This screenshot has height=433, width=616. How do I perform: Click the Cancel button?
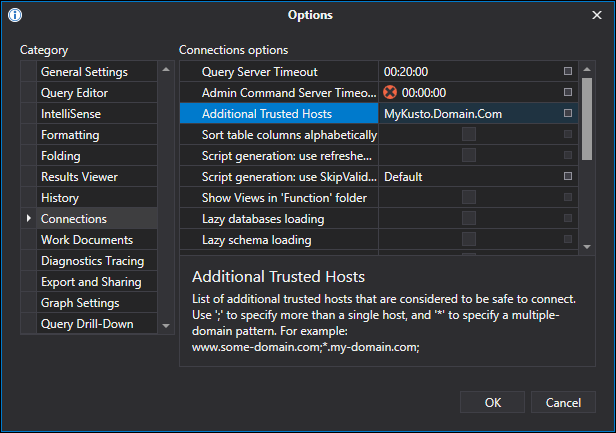(563, 402)
